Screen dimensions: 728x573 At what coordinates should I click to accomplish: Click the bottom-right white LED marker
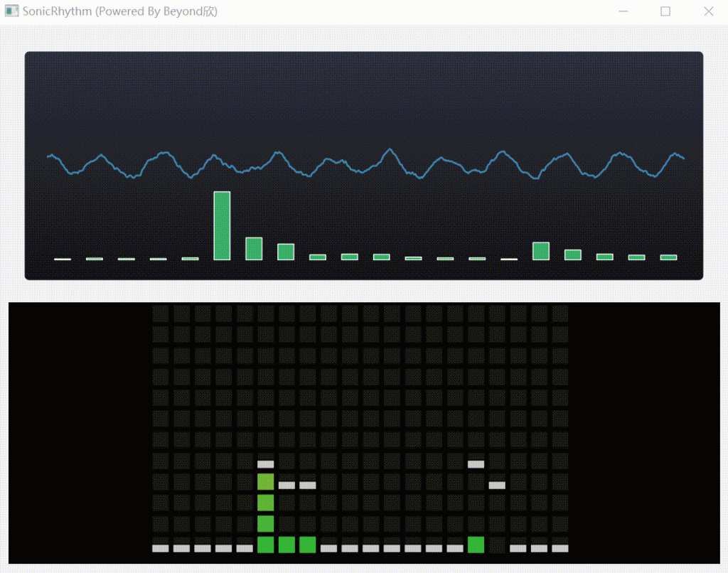pos(560,548)
